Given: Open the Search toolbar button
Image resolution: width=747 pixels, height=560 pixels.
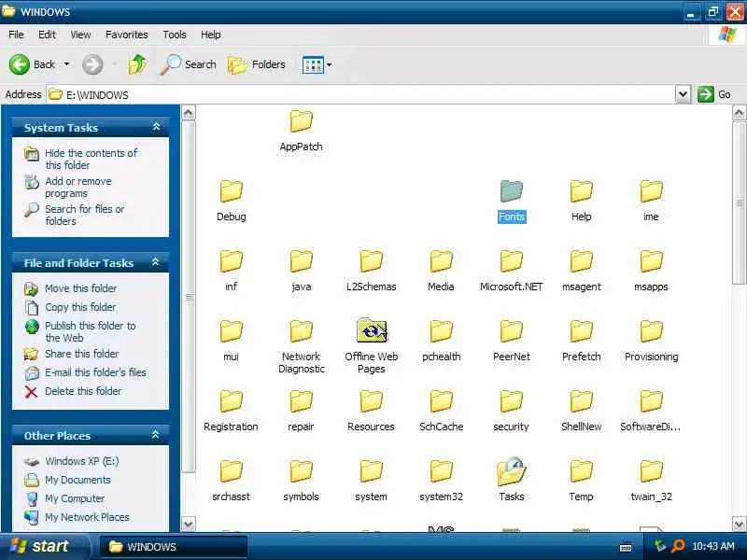Looking at the screenshot, I should pyautogui.click(x=189, y=64).
